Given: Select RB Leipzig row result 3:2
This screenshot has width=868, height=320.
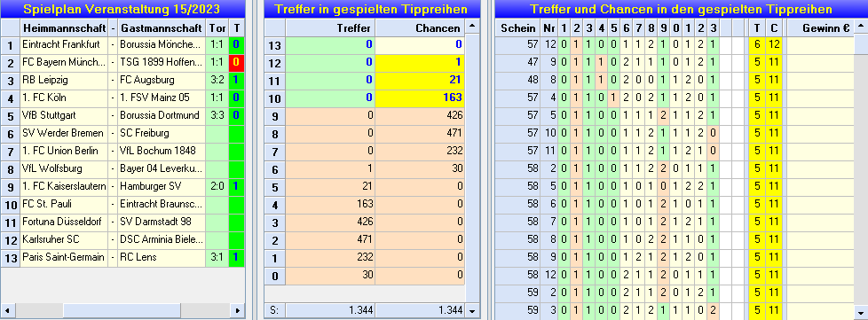Looking at the screenshot, I should (217, 80).
